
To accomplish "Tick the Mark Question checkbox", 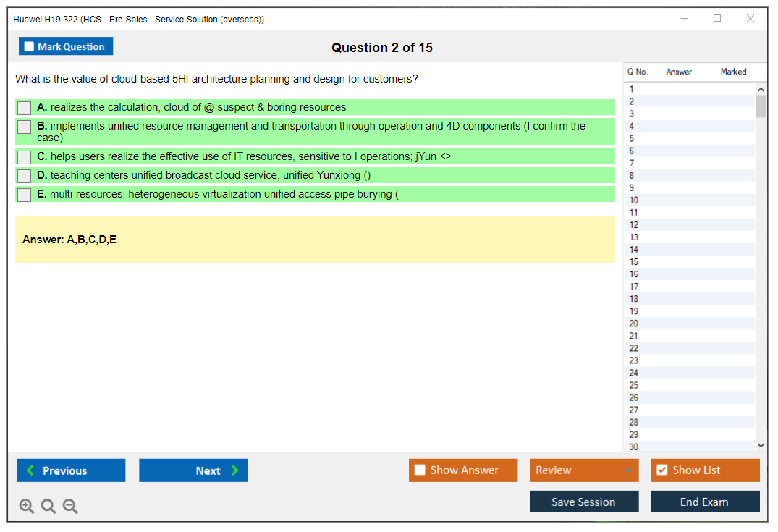I will 30,46.
